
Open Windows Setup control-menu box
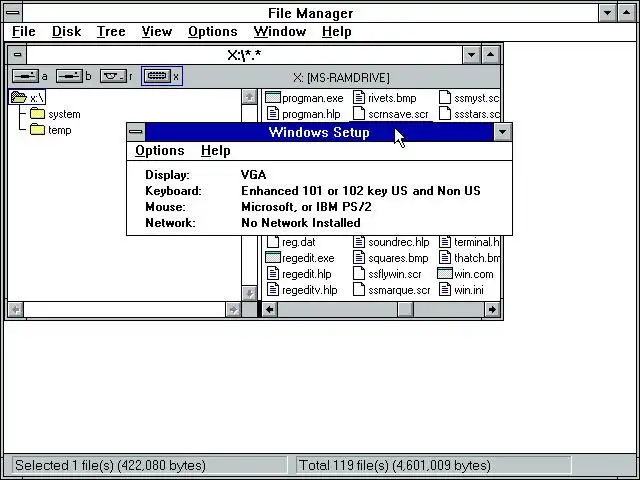(136, 132)
